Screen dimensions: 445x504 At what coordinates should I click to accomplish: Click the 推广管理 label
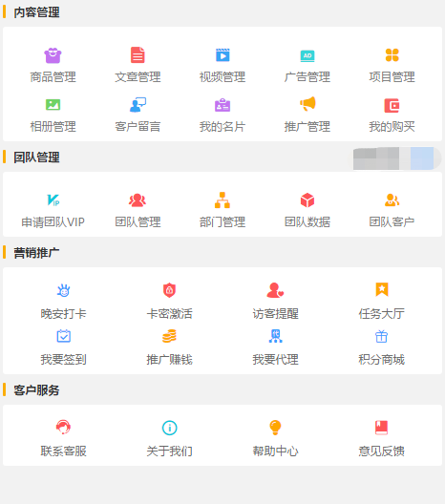click(307, 127)
